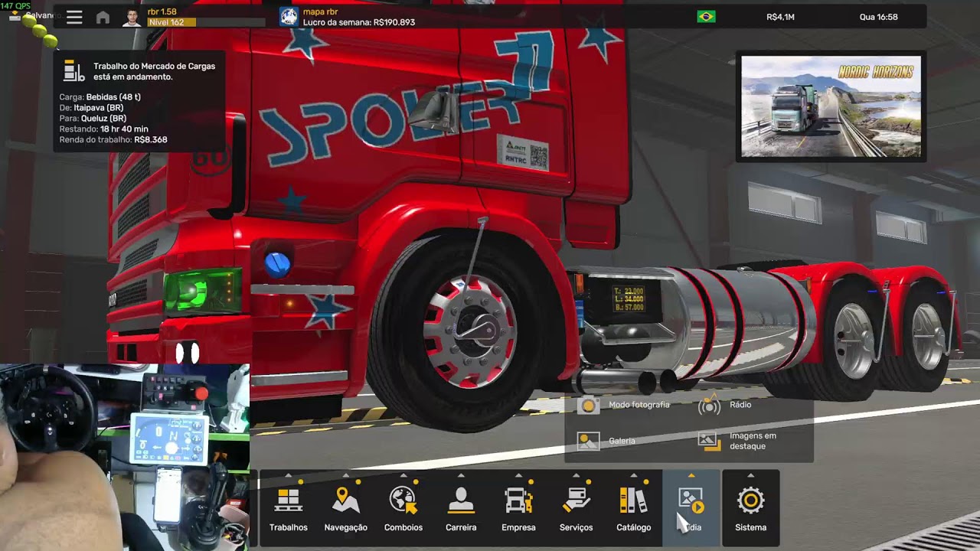Open the Mídia menu
980x551 pixels.
tap(691, 509)
